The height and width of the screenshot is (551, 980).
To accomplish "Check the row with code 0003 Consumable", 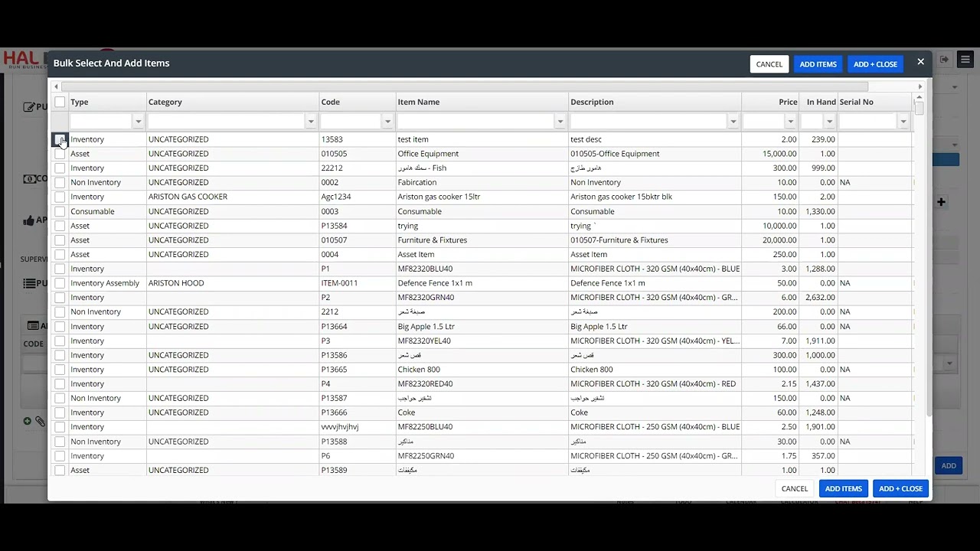I will 60,211.
